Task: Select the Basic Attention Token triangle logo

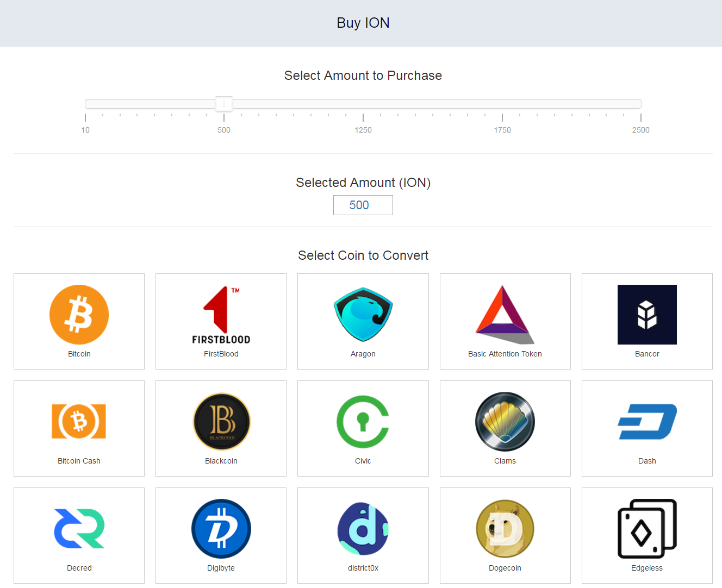Action: [x=505, y=315]
